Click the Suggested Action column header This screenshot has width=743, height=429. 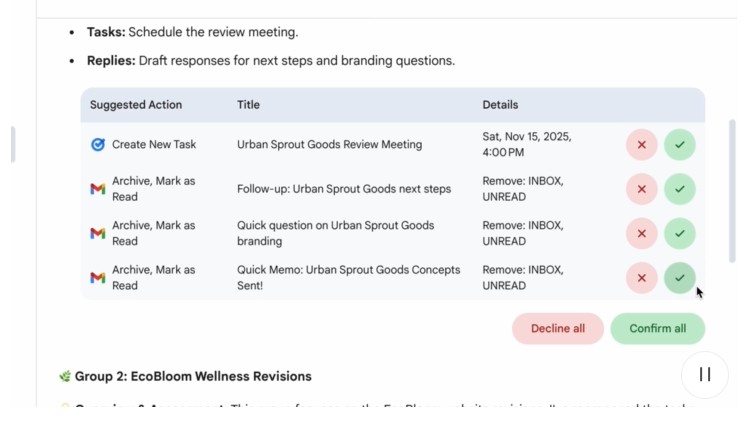(x=136, y=105)
